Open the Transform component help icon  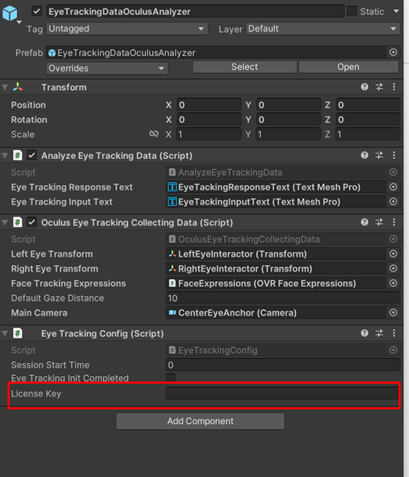click(x=364, y=87)
